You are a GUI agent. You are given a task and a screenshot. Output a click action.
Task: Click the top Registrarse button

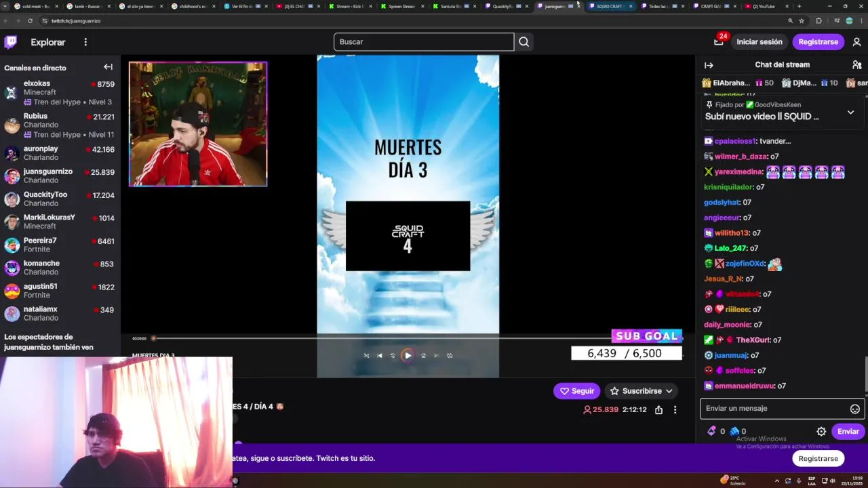pos(818,42)
